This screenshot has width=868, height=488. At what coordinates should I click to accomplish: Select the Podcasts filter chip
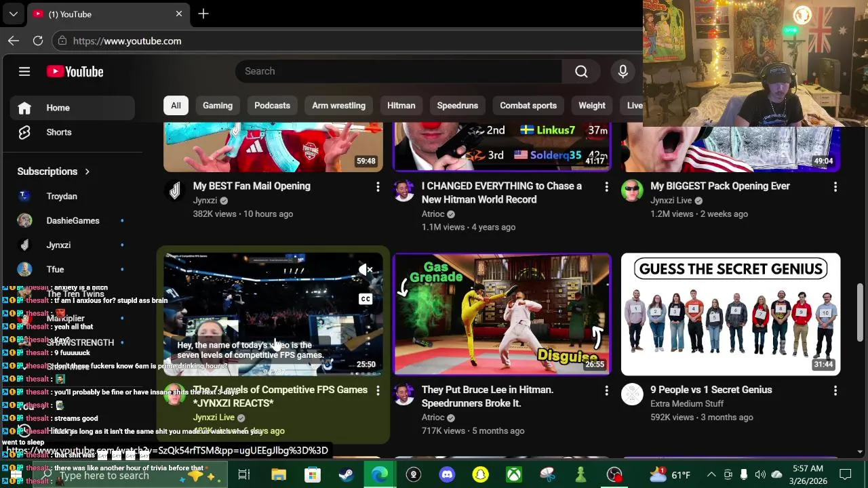click(x=272, y=106)
